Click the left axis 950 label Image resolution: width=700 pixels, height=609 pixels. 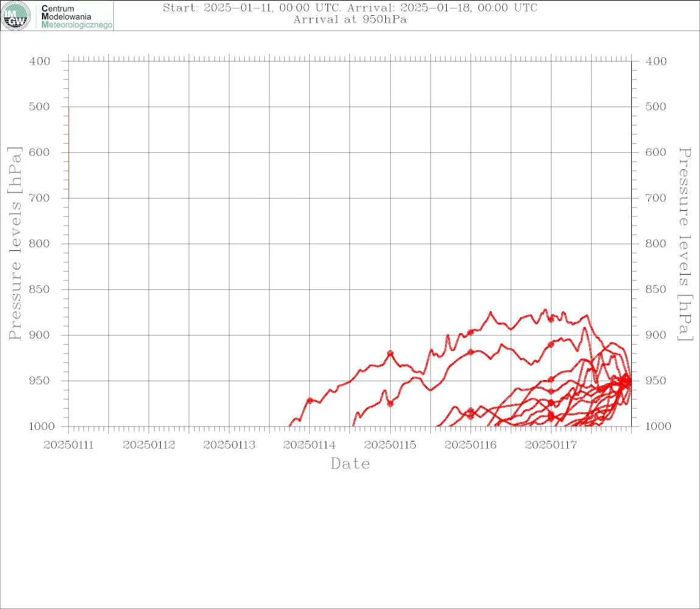tap(40, 381)
